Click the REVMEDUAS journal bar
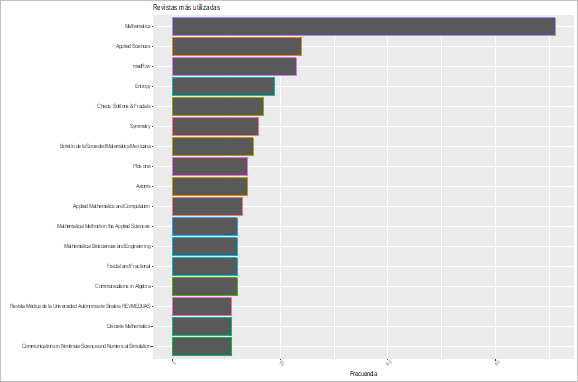 point(202,306)
